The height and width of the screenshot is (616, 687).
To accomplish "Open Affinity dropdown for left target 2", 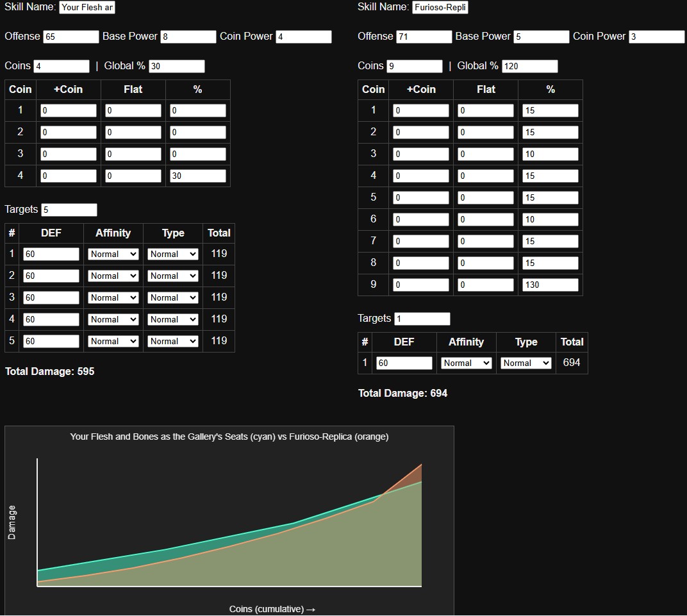I will [113, 276].
